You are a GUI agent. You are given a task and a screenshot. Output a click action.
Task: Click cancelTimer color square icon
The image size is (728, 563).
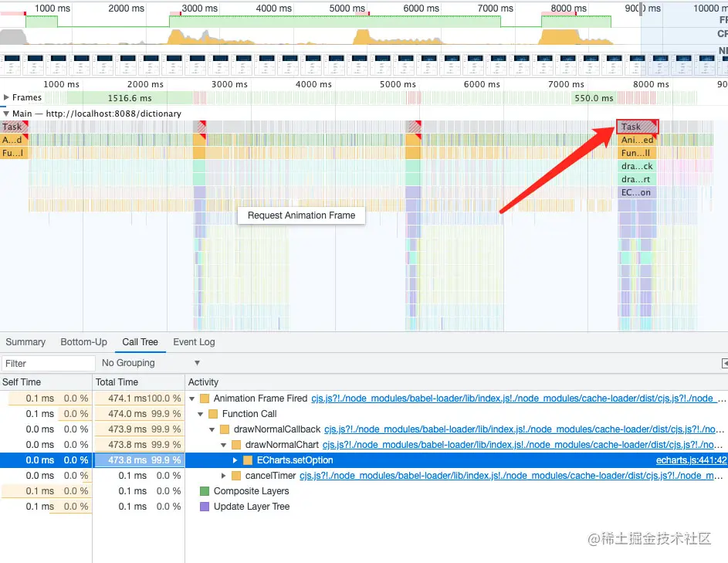tap(236, 476)
